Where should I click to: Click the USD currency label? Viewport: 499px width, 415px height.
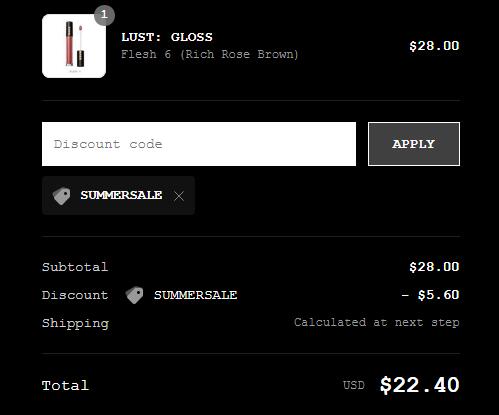[354, 385]
